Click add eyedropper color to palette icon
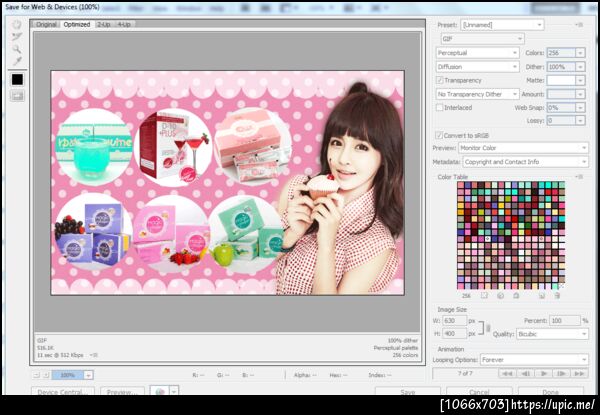This screenshot has height=415, width=600. coord(542,296)
